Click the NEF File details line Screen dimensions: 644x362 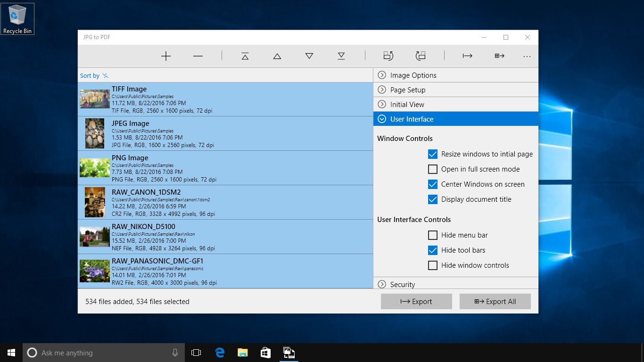[x=163, y=248]
